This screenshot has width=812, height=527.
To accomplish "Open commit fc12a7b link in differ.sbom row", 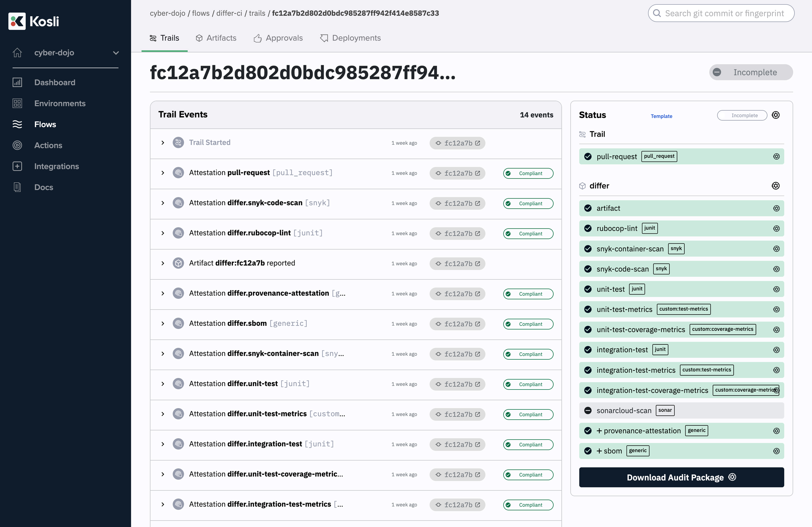I will (x=457, y=324).
